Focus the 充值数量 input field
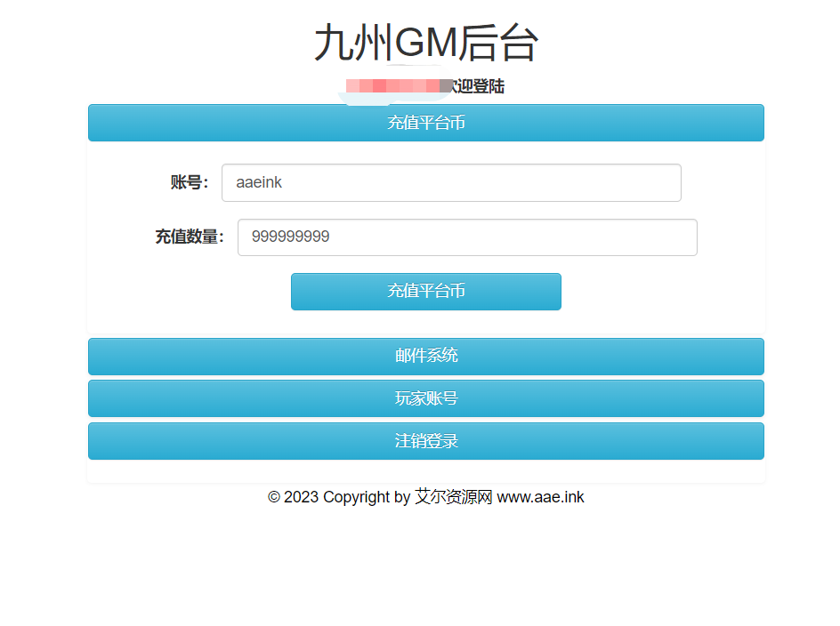 click(x=467, y=237)
